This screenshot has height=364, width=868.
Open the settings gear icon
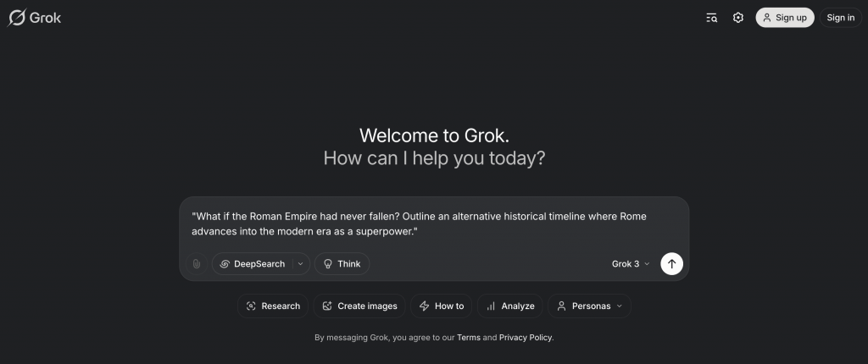tap(738, 18)
